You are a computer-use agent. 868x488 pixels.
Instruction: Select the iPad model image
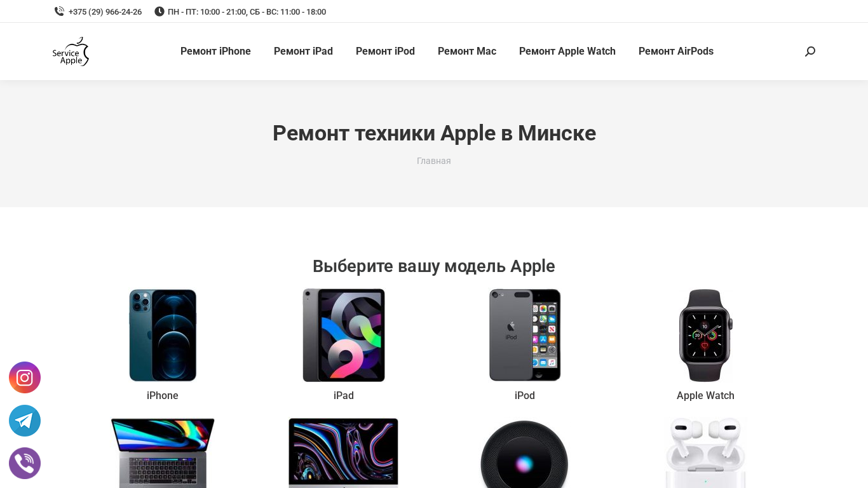pyautogui.click(x=344, y=335)
